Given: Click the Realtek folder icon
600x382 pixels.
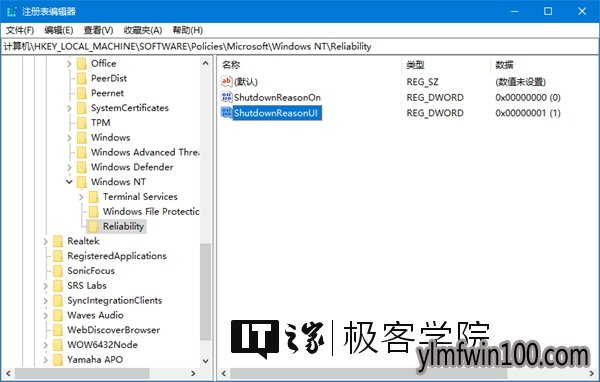Looking at the screenshot, I should pyautogui.click(x=58, y=241).
